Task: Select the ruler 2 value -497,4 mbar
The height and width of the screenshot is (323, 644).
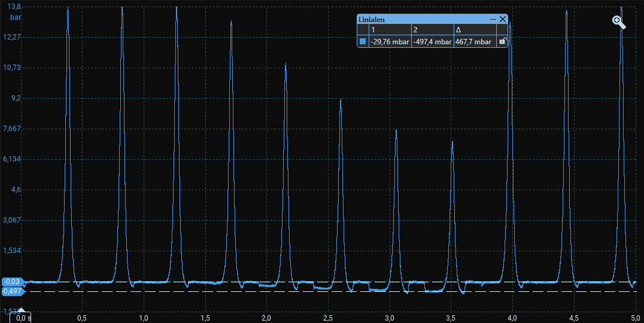Action: pos(432,41)
